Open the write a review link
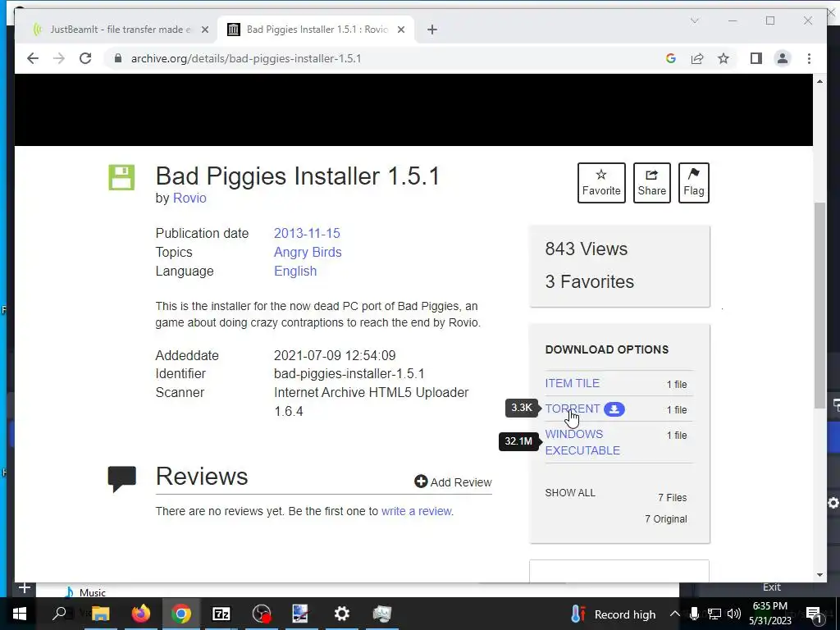The image size is (840, 630). pyautogui.click(x=416, y=511)
